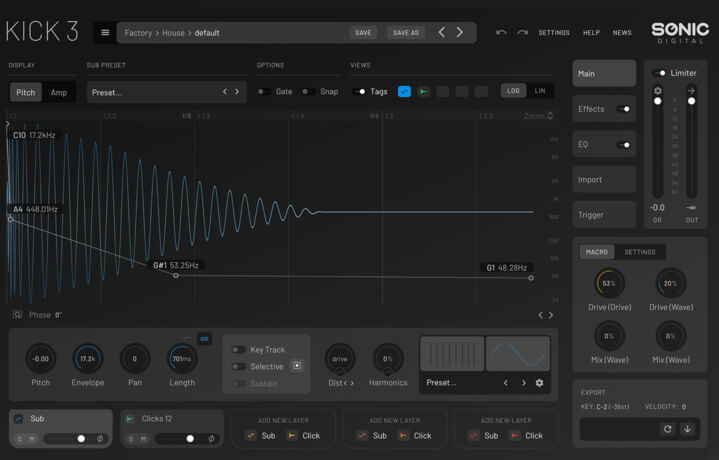
Task: Switch to next Dist type arrow
Action: pos(352,383)
